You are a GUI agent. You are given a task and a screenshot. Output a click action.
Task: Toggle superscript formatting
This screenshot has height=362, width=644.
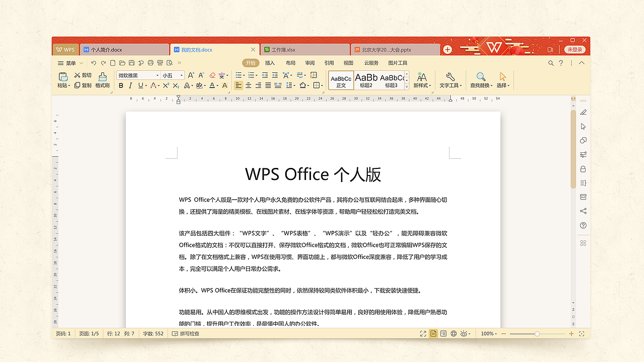166,85
